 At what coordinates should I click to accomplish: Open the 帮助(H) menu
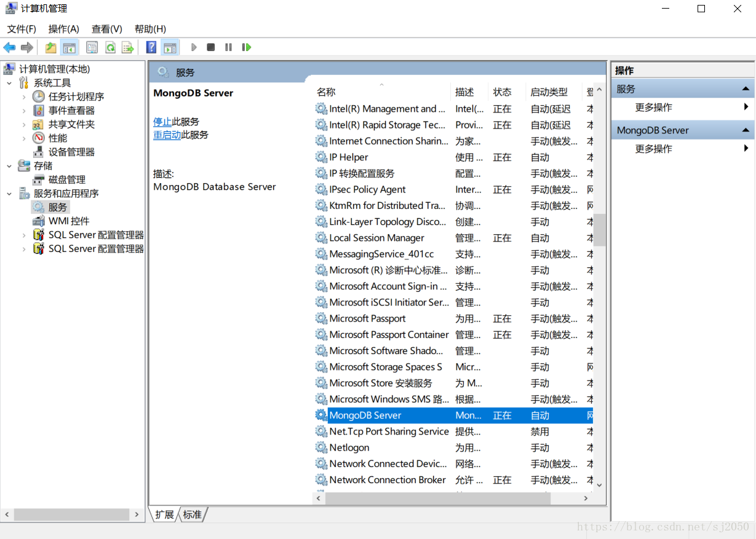tap(151, 29)
